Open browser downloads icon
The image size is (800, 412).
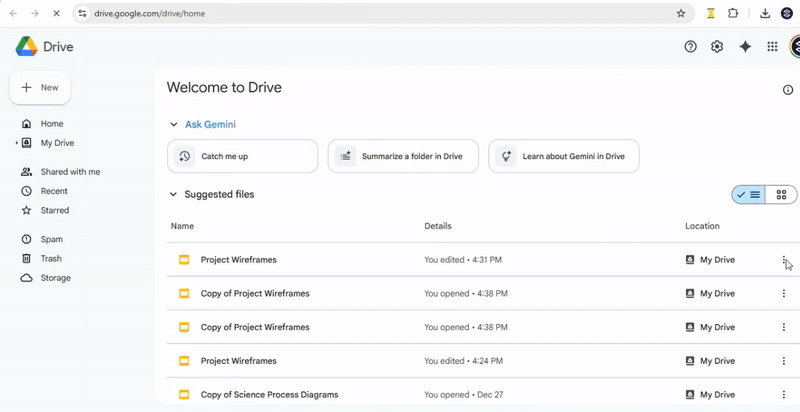click(765, 14)
